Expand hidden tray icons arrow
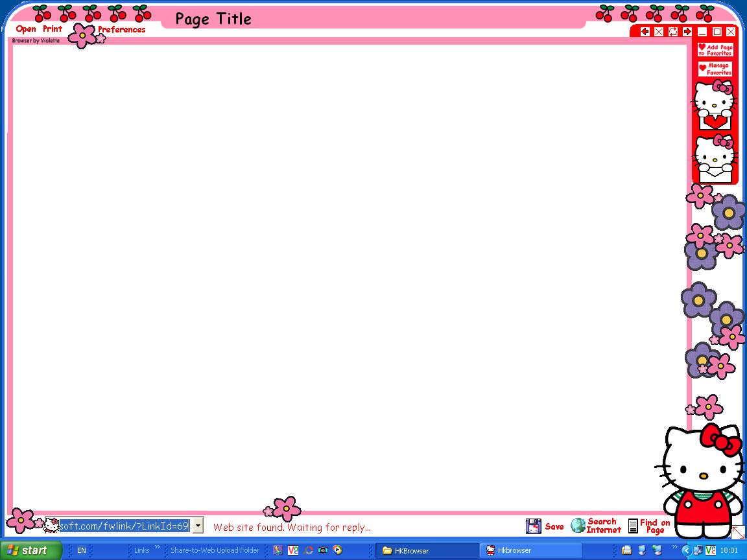 [x=686, y=550]
